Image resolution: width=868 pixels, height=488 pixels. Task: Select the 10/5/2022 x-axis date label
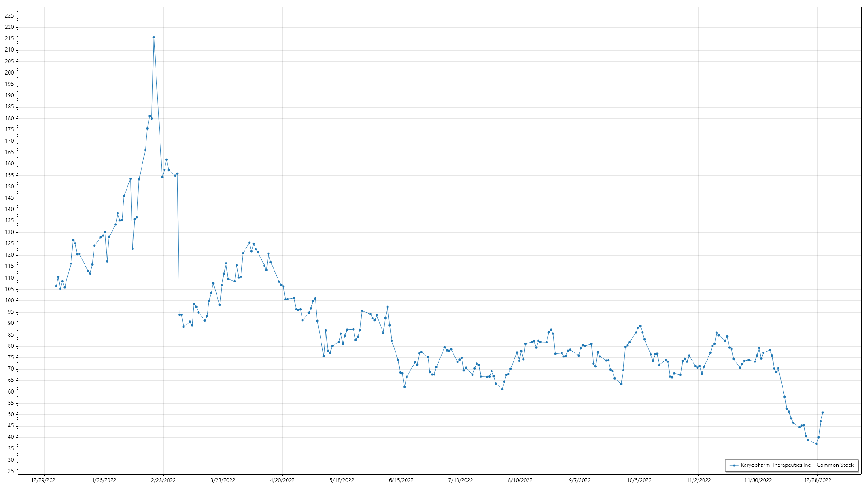(x=639, y=480)
